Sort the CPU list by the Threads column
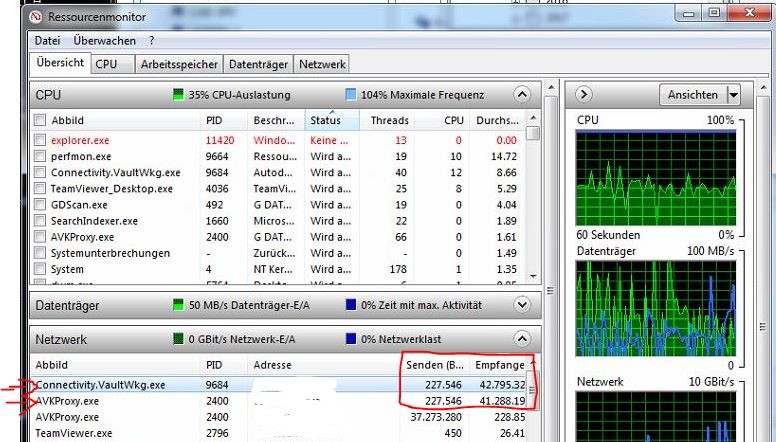 389,121
